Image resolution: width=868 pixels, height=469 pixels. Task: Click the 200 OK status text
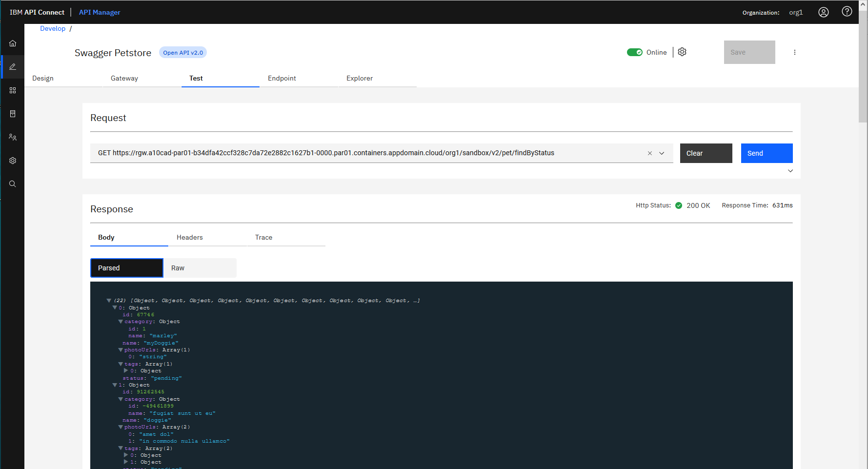698,205
